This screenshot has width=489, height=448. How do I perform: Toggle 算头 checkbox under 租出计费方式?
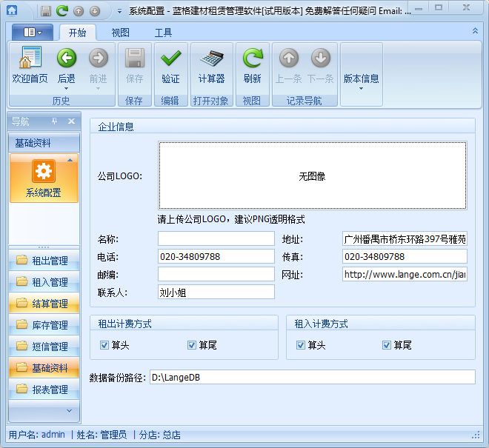(104, 345)
